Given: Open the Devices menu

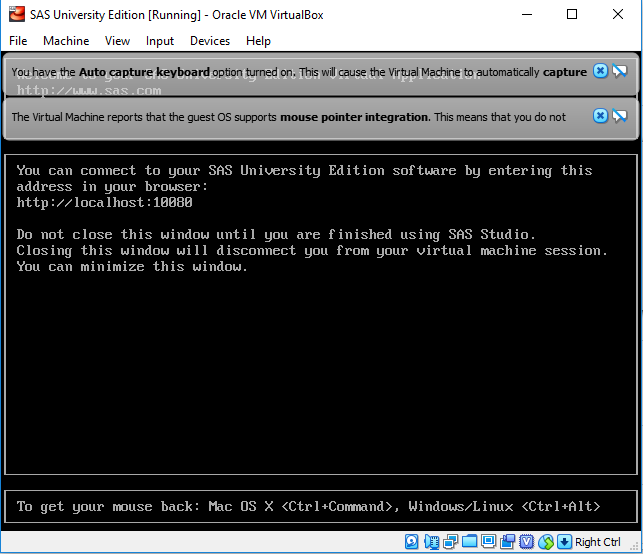Looking at the screenshot, I should tap(210, 41).
